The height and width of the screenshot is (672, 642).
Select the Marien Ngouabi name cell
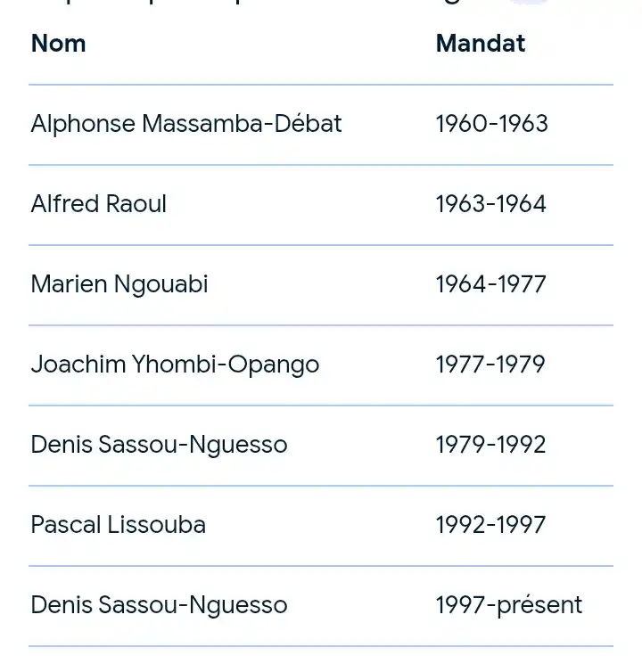pyautogui.click(x=119, y=284)
